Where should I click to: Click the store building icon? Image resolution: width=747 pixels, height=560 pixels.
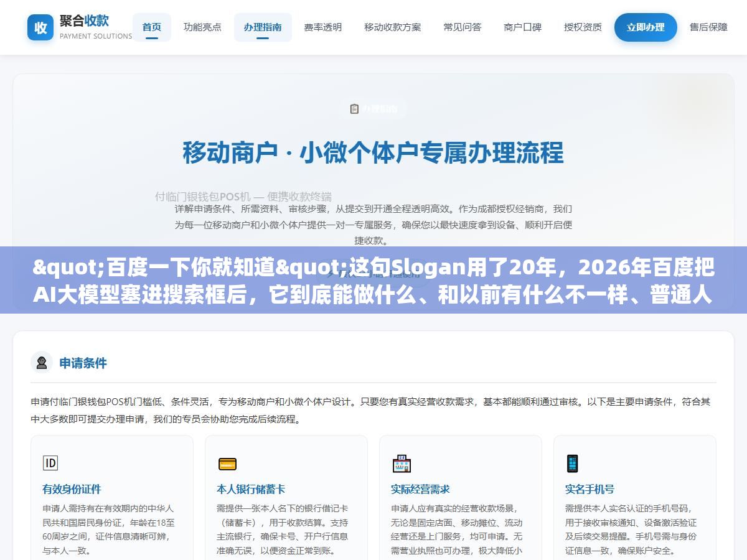click(402, 464)
